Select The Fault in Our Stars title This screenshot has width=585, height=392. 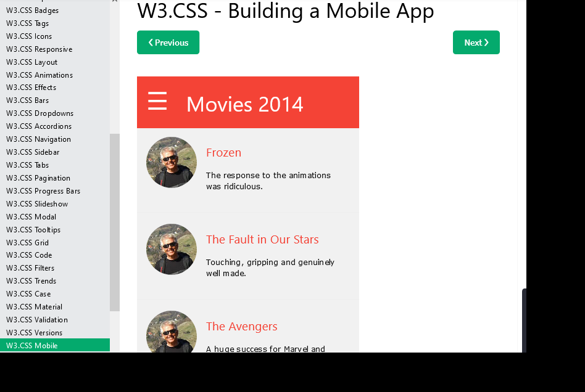(262, 240)
